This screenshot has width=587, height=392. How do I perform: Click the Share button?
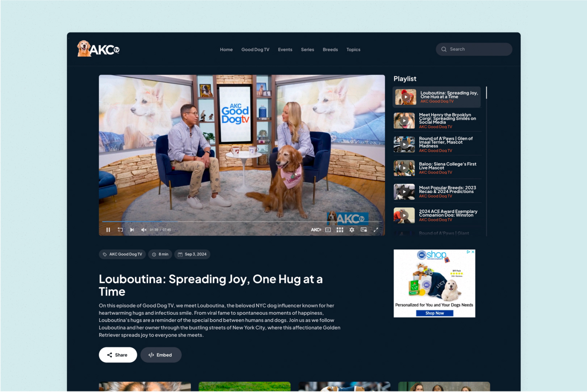click(x=118, y=355)
